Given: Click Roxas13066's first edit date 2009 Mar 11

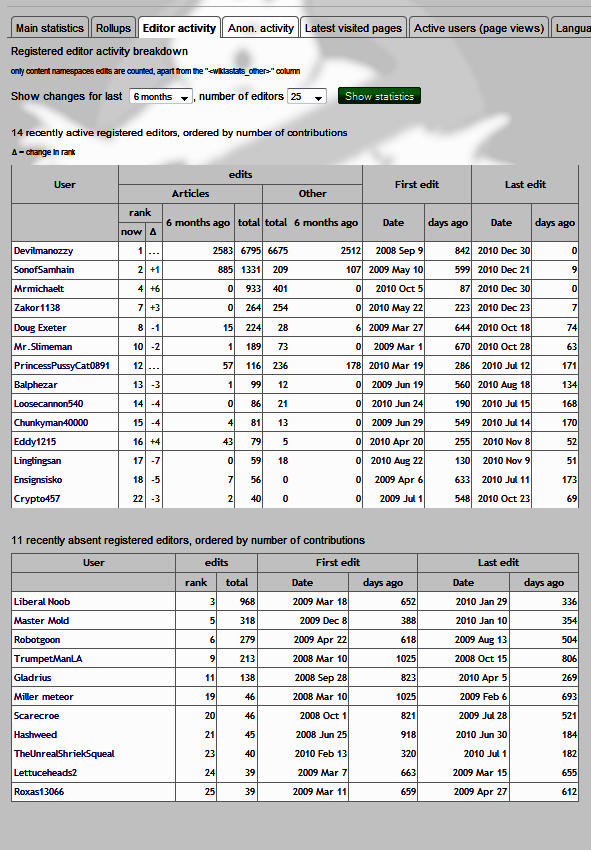Looking at the screenshot, I should click(x=319, y=792).
